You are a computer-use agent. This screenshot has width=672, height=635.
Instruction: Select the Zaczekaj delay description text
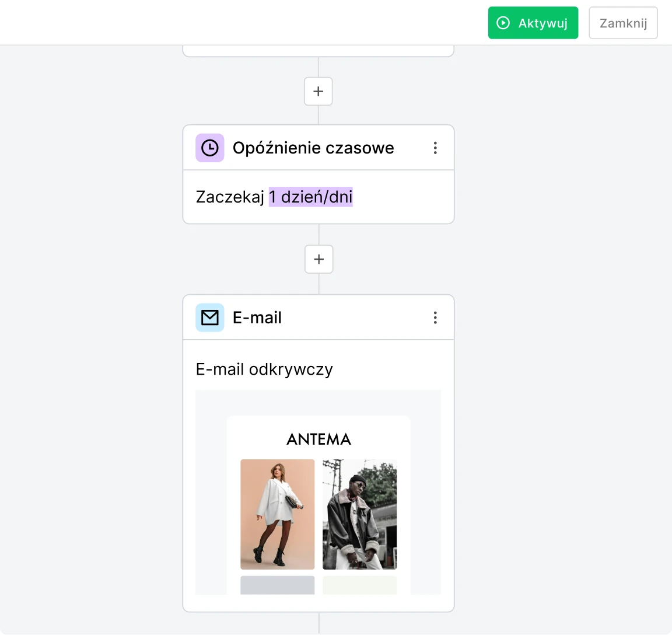[x=229, y=197]
